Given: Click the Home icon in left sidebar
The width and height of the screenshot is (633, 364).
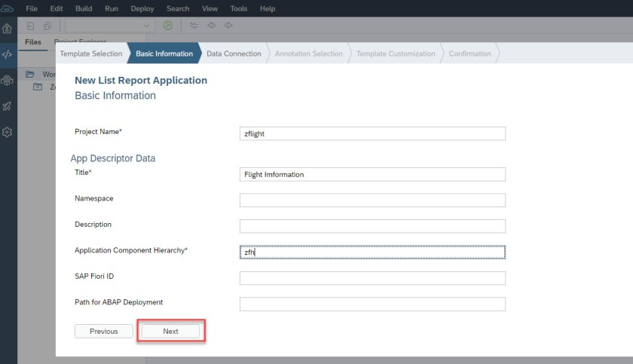Looking at the screenshot, I should click(8, 29).
